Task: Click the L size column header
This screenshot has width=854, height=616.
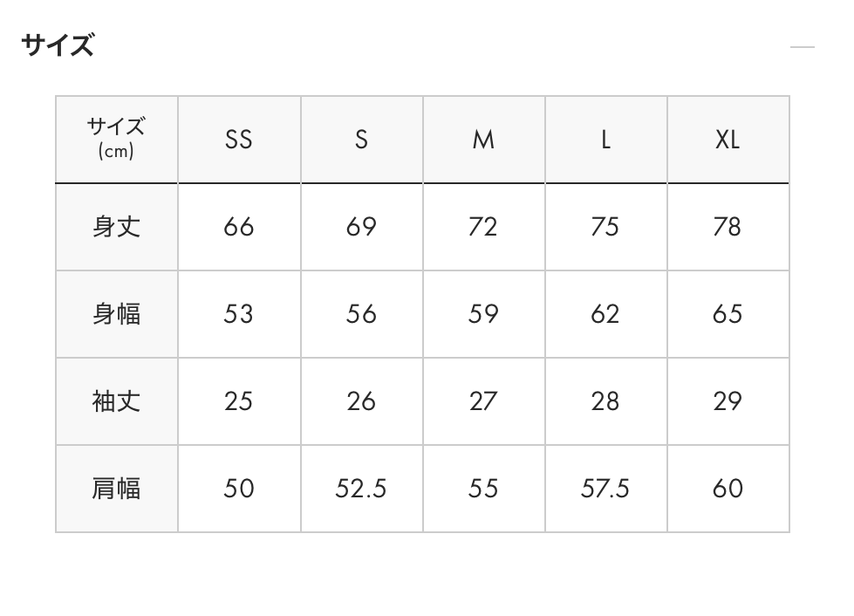Action: 605,140
